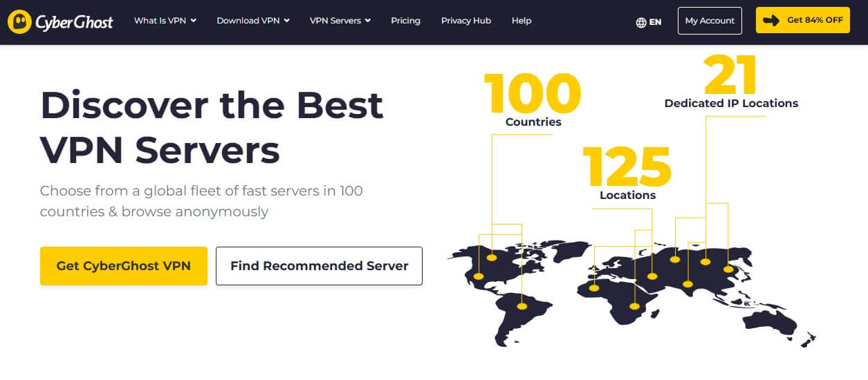Expand the Download VPN menu
This screenshot has height=380, width=868.
click(253, 21)
